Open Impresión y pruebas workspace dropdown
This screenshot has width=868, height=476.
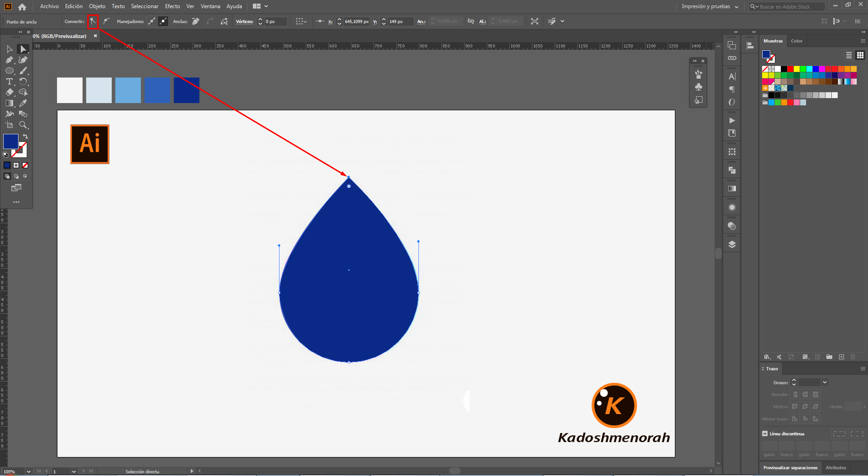[x=710, y=6]
